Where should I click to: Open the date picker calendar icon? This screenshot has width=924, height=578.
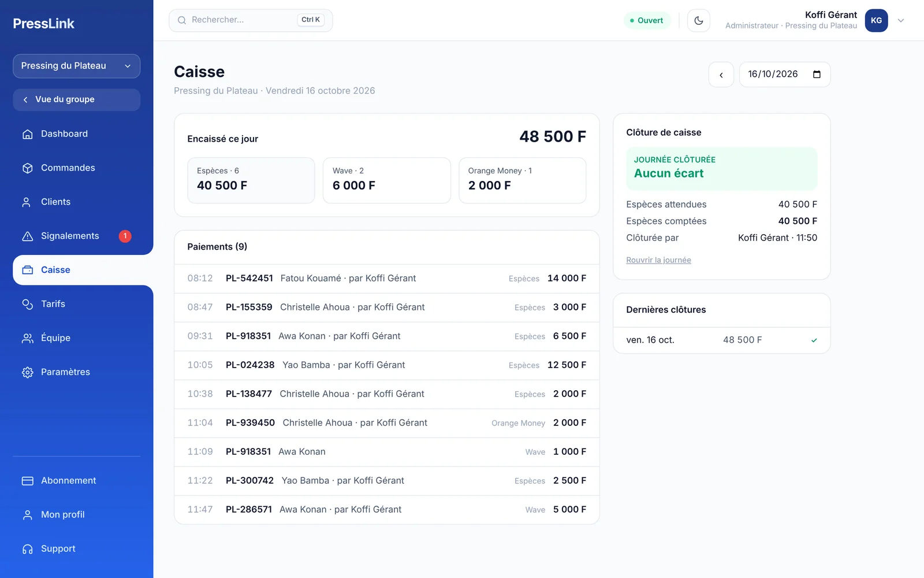817,75
